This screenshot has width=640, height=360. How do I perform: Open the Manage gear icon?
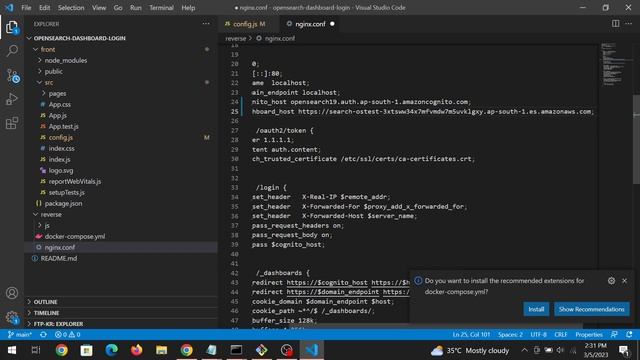click(12, 317)
